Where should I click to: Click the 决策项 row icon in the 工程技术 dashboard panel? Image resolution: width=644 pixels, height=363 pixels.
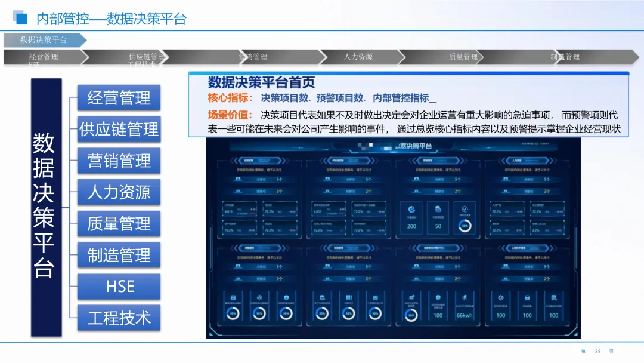coord(506,267)
